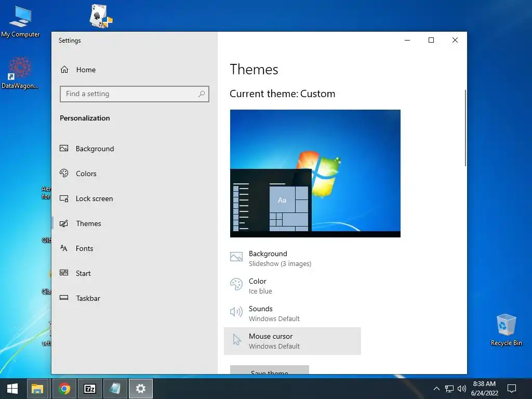Click the volume speaker tray icon
The width and height of the screenshot is (532, 399).
(461, 389)
